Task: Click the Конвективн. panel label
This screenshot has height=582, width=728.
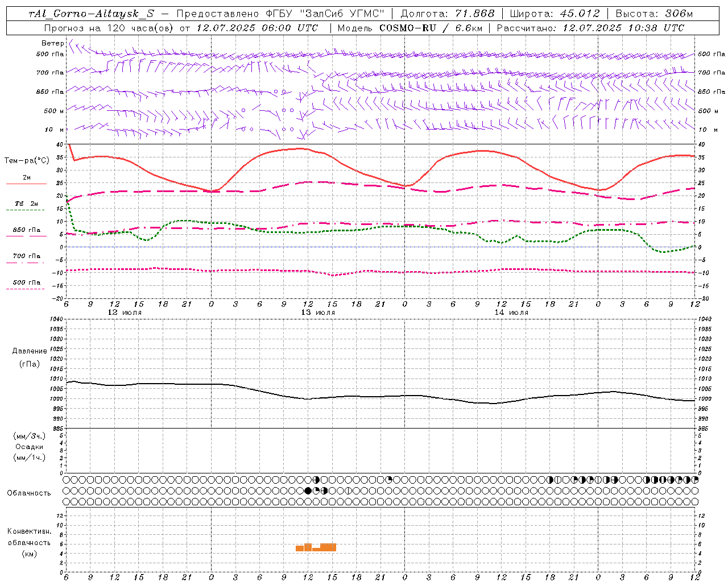Action: click(29, 531)
